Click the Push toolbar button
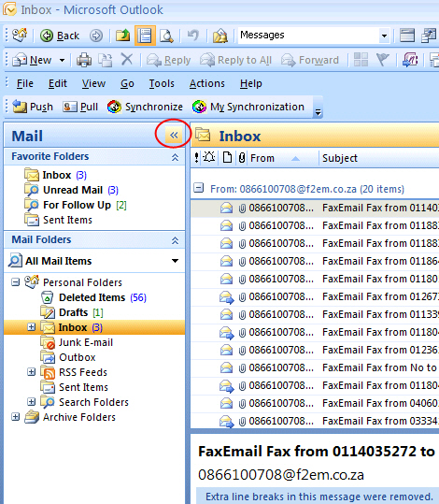Image resolution: width=439 pixels, height=504 pixels. click(33, 107)
